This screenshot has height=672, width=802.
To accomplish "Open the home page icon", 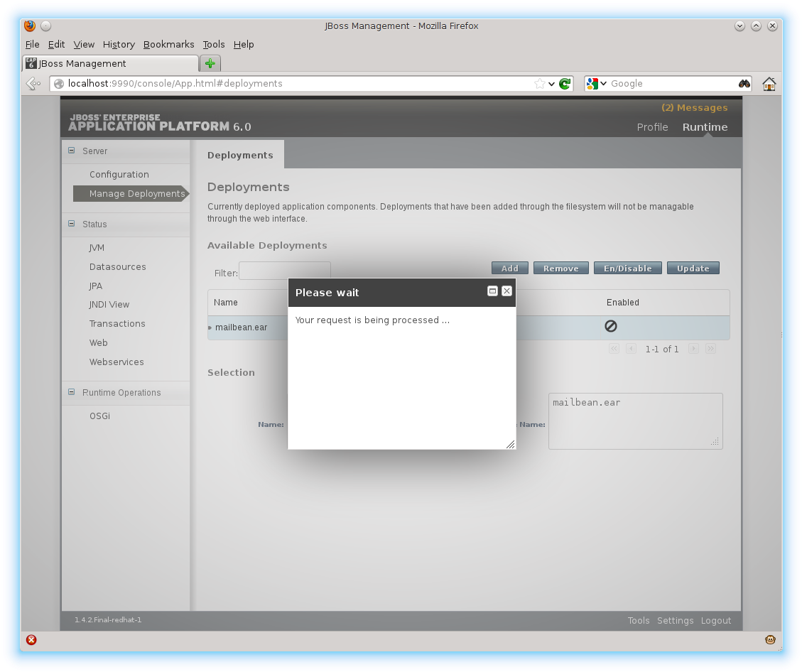I will coord(769,83).
